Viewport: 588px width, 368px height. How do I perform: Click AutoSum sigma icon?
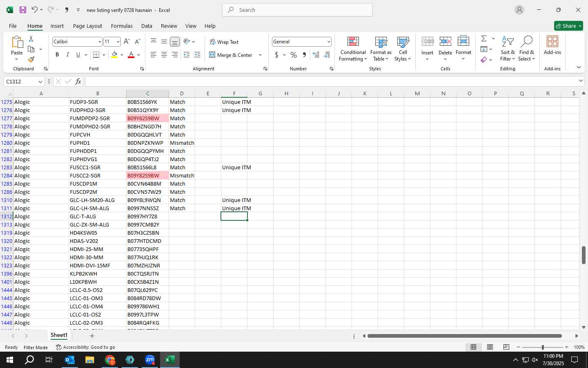pyautogui.click(x=484, y=38)
